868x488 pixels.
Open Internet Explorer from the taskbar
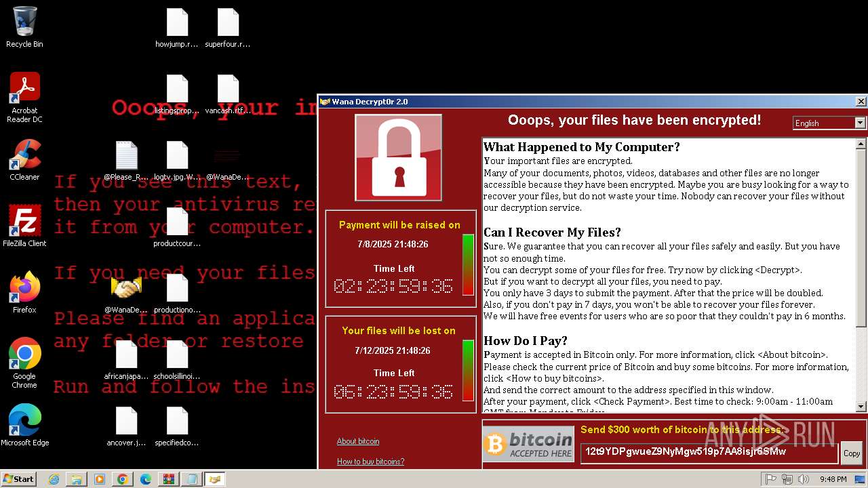click(54, 479)
